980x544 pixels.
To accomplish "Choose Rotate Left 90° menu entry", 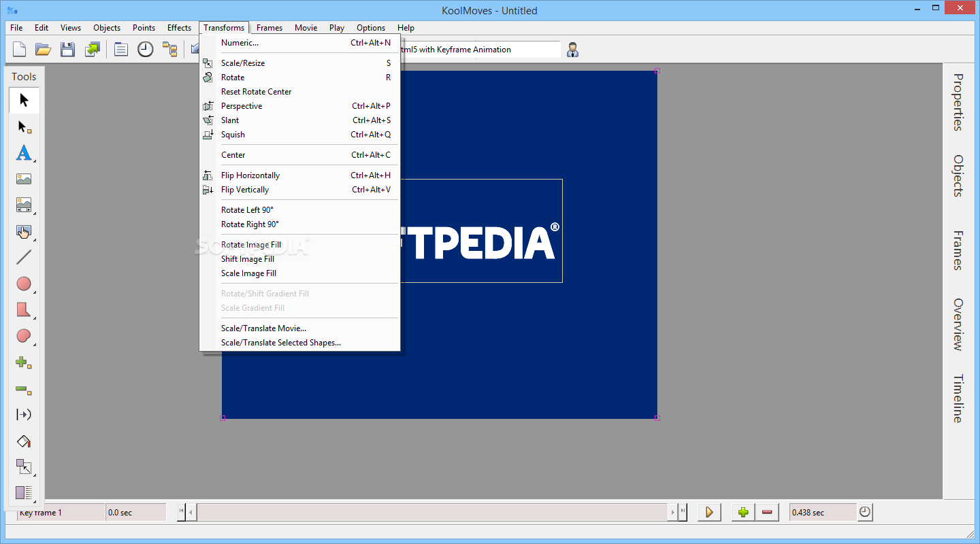I will pyautogui.click(x=299, y=210).
